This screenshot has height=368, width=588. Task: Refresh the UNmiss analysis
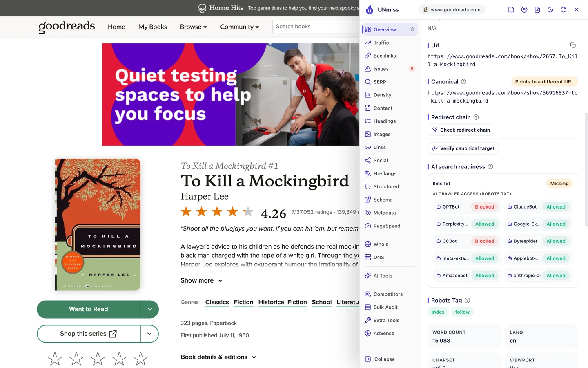(563, 10)
